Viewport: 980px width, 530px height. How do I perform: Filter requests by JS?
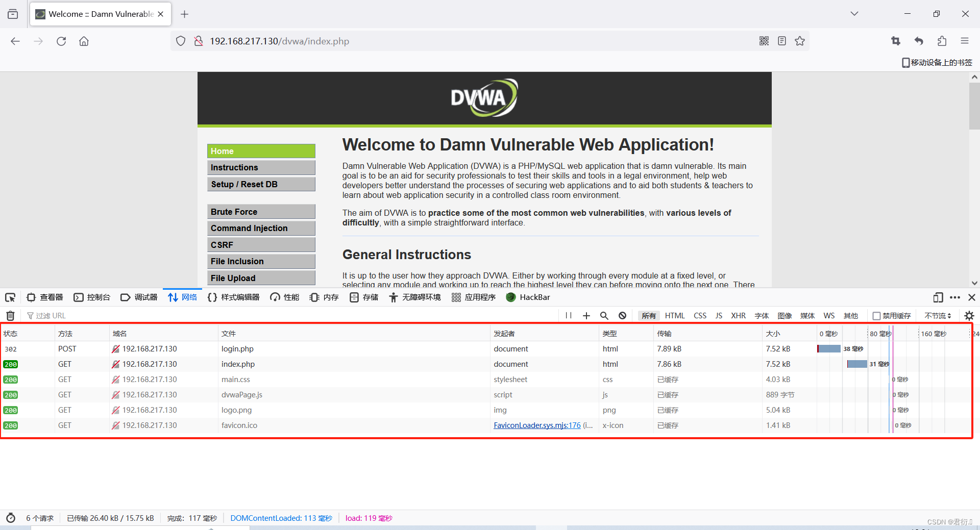pyautogui.click(x=719, y=316)
